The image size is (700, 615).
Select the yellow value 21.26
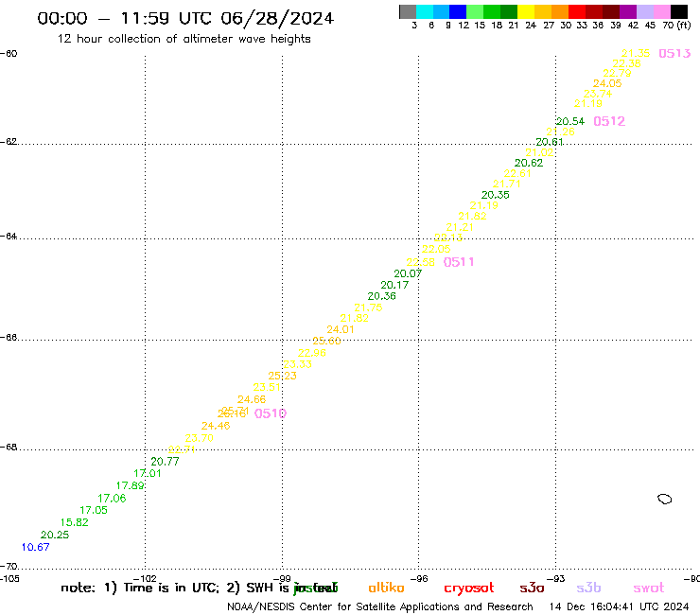[x=560, y=132]
